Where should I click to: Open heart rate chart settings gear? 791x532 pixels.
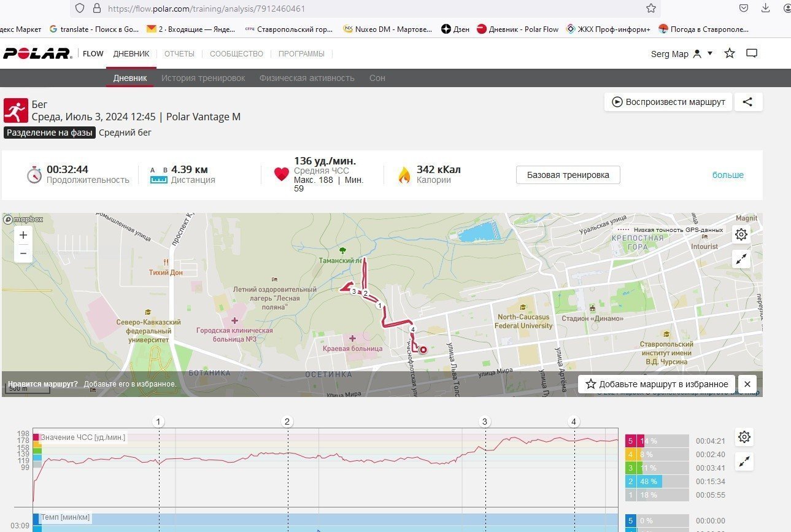tap(744, 437)
